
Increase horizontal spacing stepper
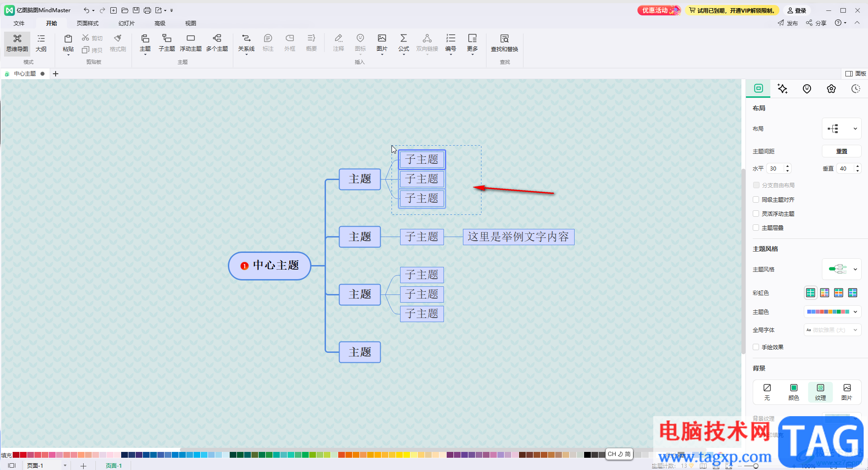tap(788, 166)
